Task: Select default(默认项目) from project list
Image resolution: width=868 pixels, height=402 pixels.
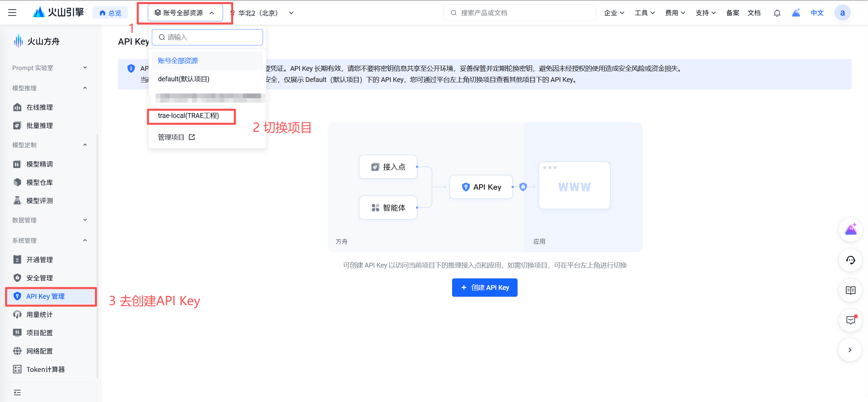Action: [184, 79]
